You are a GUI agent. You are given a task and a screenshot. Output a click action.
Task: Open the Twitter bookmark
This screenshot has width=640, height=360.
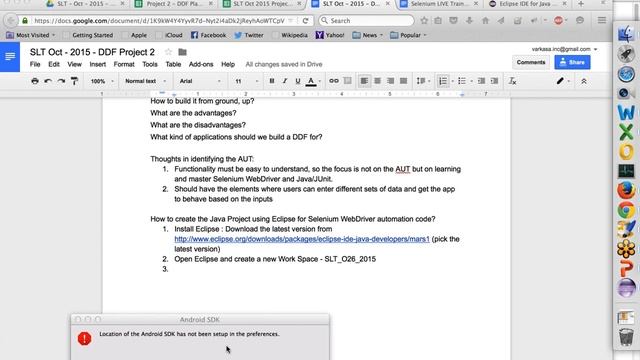(249, 35)
